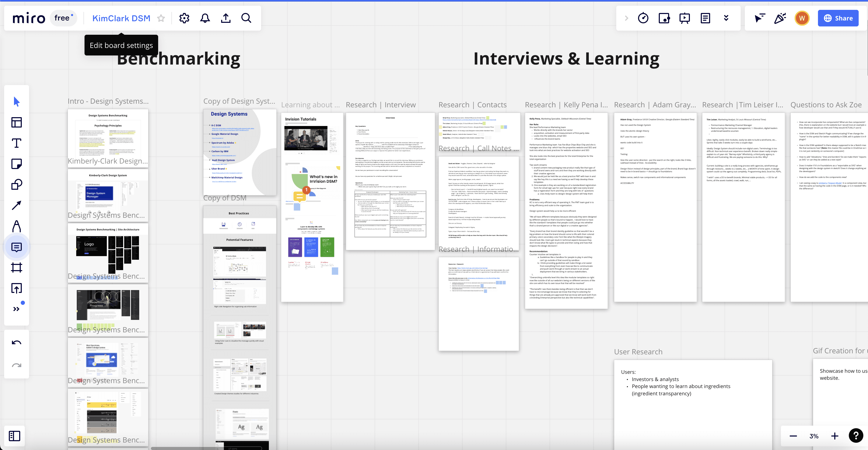This screenshot has height=450, width=868.
Task: Toggle hide collaborators' cursors icon
Action: pos(760,18)
